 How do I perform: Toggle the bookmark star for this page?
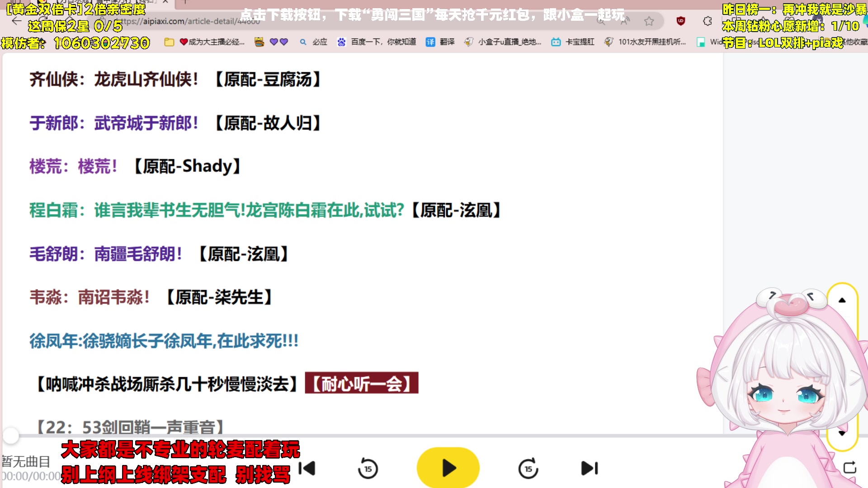coord(649,21)
